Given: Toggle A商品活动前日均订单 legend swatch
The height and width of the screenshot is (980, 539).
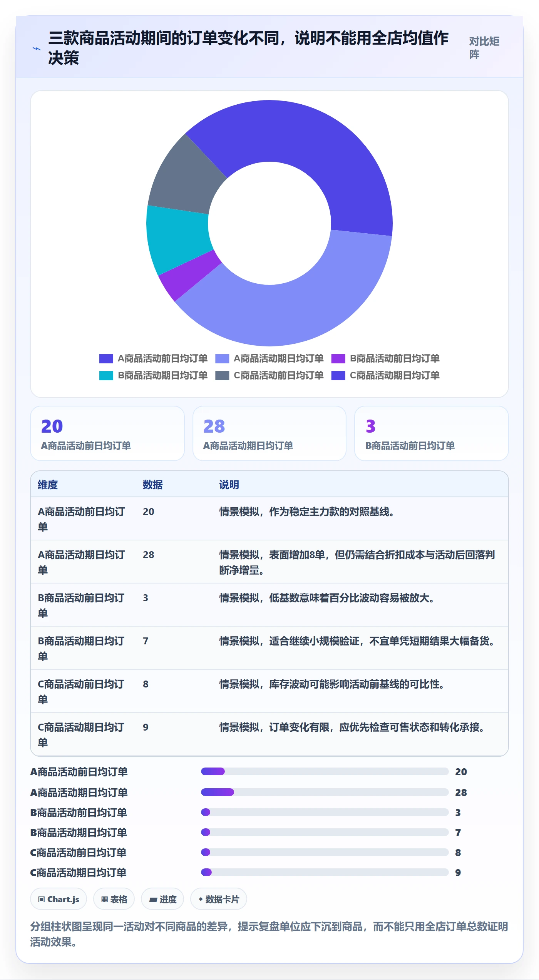Looking at the screenshot, I should [x=106, y=359].
